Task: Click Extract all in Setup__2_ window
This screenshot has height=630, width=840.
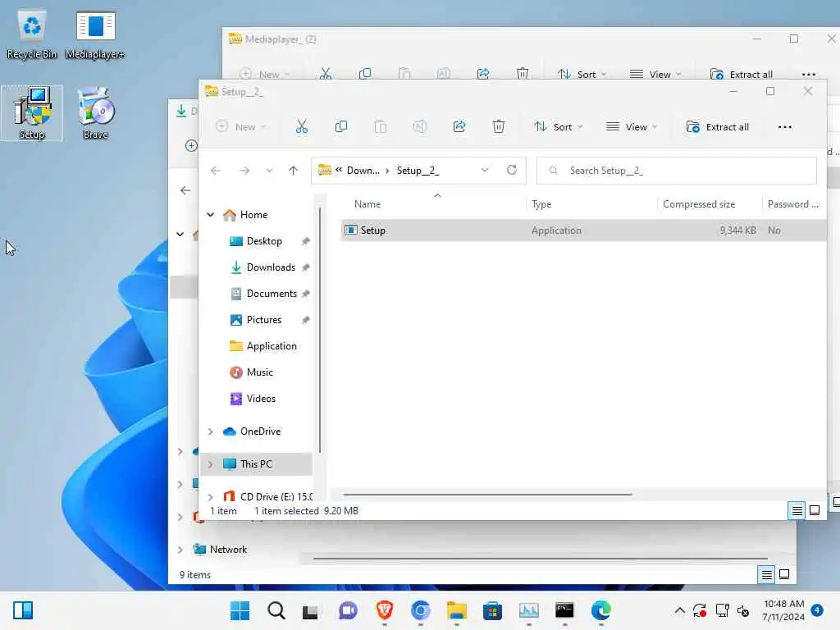Action: pyautogui.click(x=718, y=127)
